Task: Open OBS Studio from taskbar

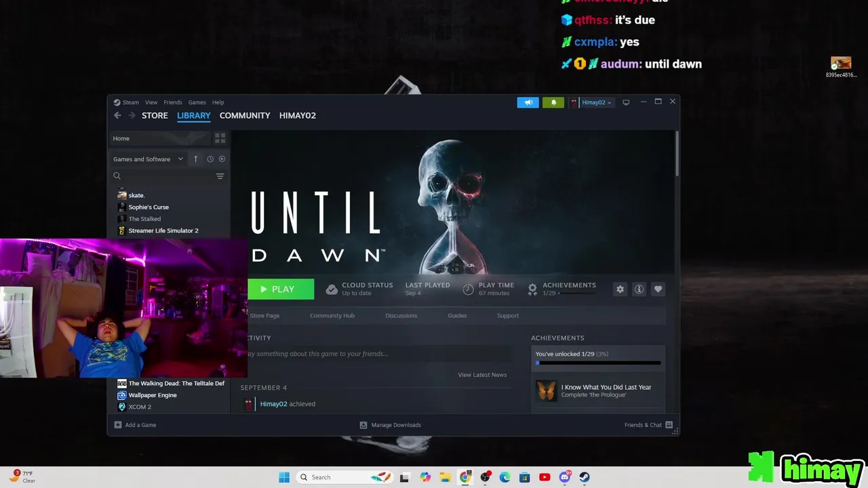Action: point(486,477)
